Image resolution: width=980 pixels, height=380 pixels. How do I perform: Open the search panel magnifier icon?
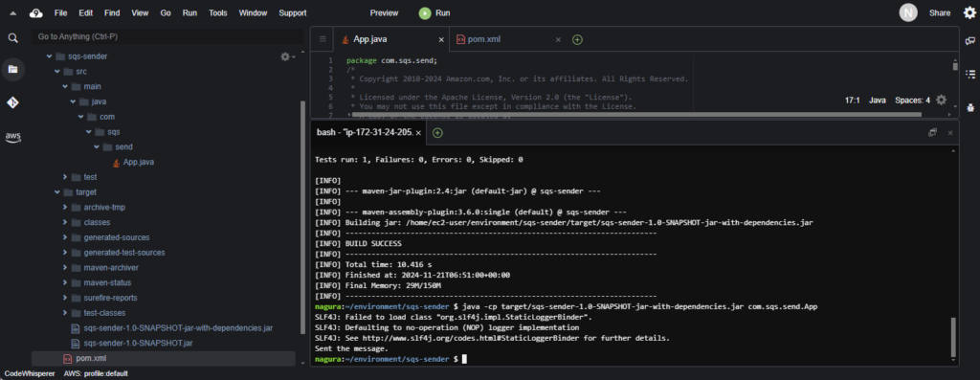(x=12, y=38)
